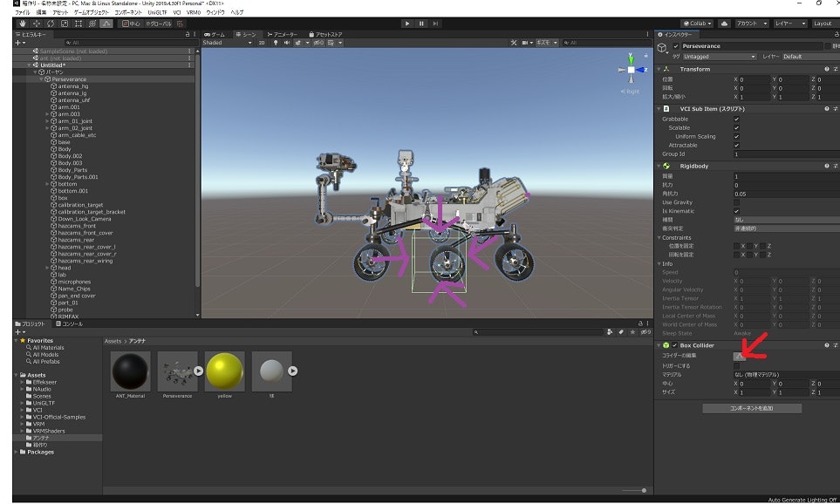Open VRM0 menu

click(194, 12)
